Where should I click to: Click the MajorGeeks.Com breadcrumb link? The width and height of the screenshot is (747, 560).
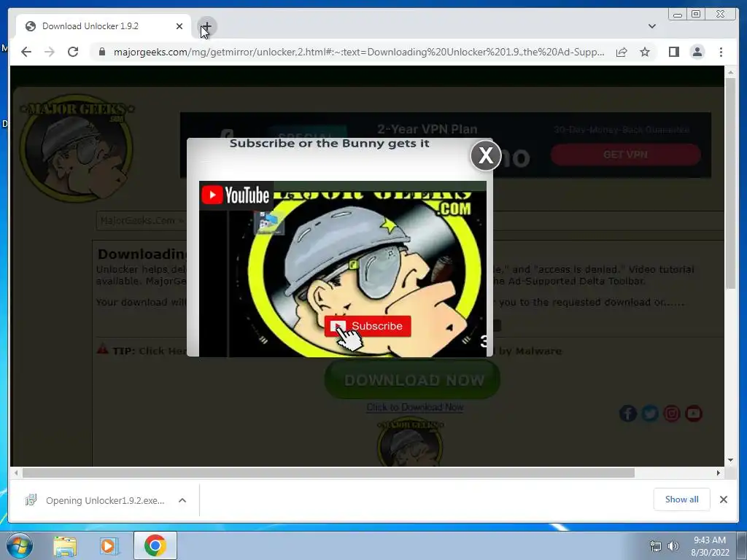[x=138, y=220]
